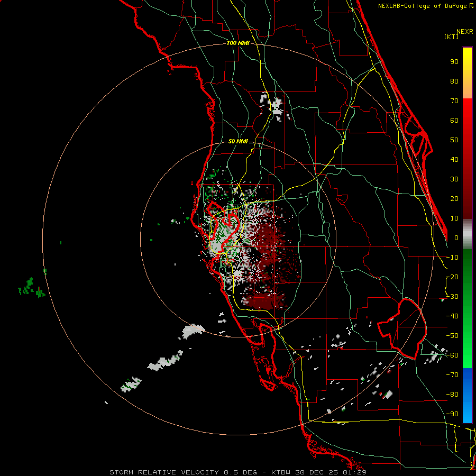Viewport: 476px width, 476px height.
Task: Click the 20 value on the velocity scale
Action: pyautogui.click(x=454, y=198)
